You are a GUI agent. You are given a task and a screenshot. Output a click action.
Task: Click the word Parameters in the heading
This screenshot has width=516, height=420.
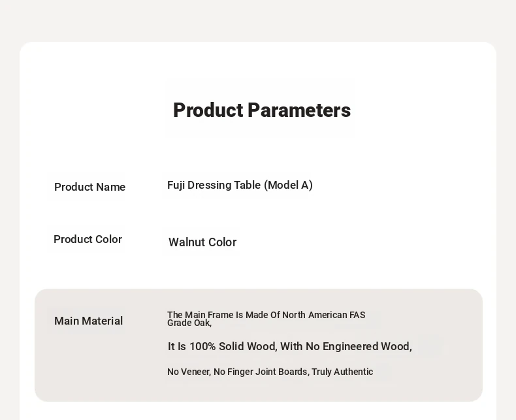(299, 110)
